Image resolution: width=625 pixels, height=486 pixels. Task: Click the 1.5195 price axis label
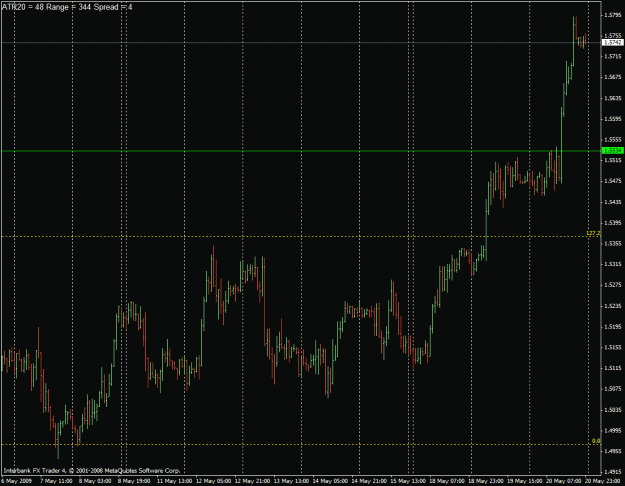(613, 327)
